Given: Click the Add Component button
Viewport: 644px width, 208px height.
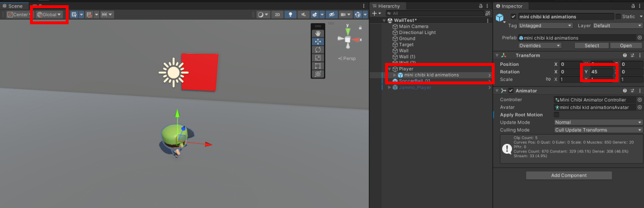Looking at the screenshot, I should point(569,176).
